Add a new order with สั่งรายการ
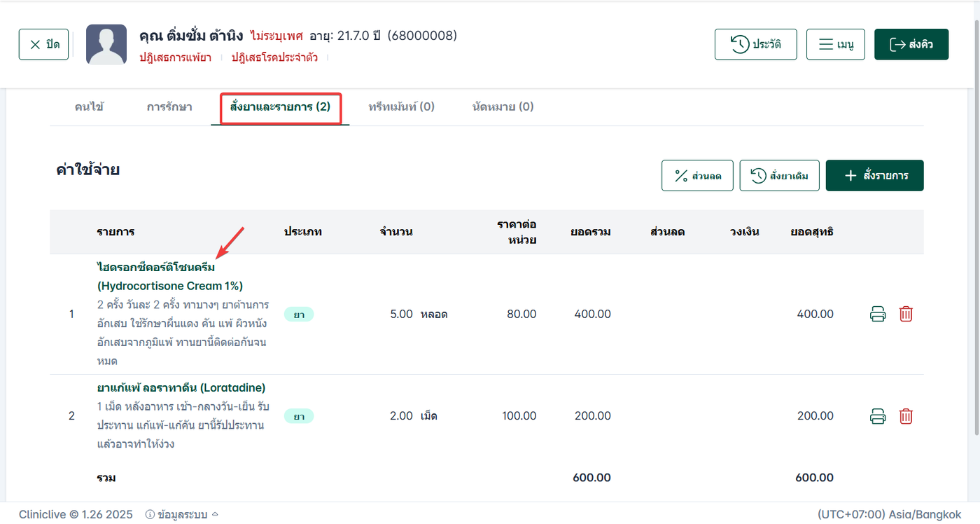This screenshot has width=980, height=524. point(874,176)
